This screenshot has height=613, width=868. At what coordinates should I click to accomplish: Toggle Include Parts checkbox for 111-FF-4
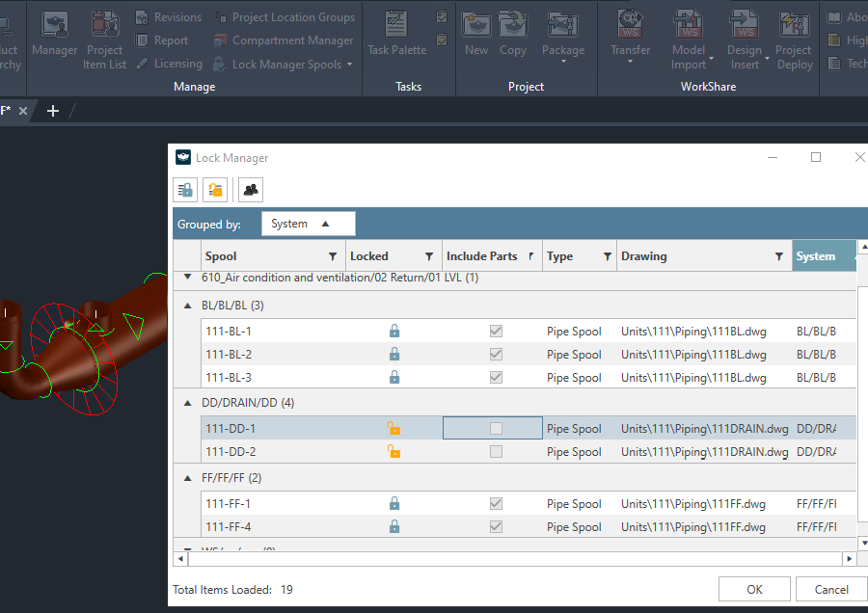[496, 526]
